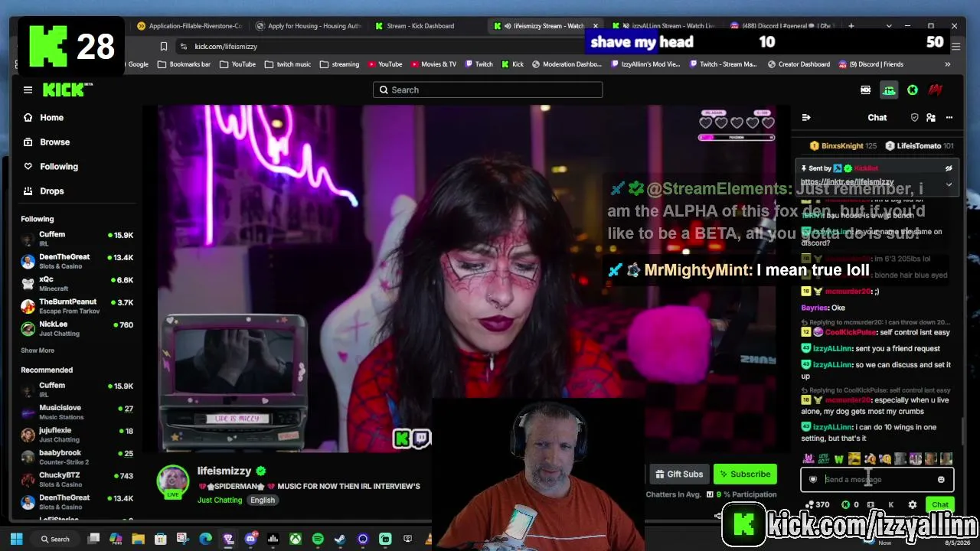The image size is (980, 551).
Task: Open TheBurntPeanut channel in Following list
Action: pyautogui.click(x=77, y=306)
